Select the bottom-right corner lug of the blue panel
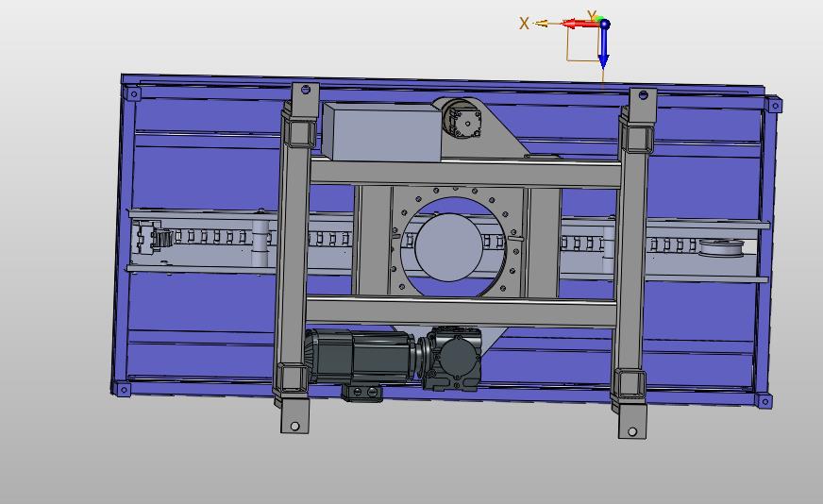The height and width of the screenshot is (504, 823). pyautogui.click(x=764, y=402)
